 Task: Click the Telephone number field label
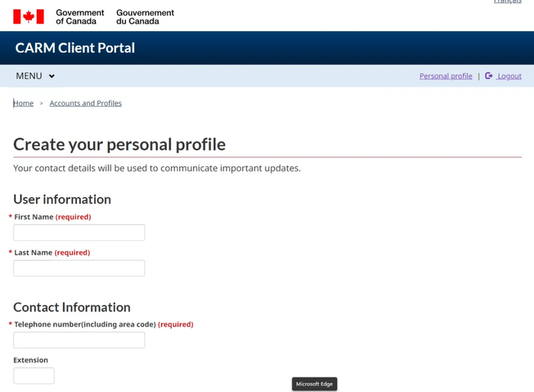coord(84,324)
